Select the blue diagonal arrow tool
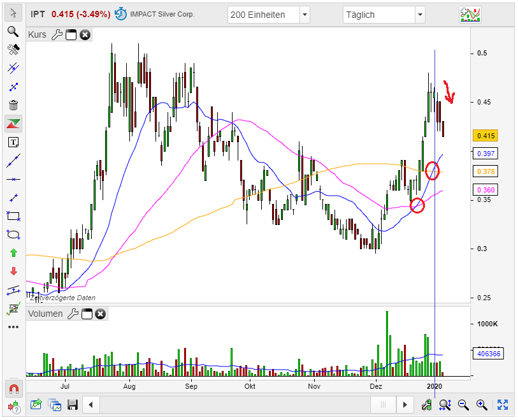This screenshot has height=420, width=518. 13,87
